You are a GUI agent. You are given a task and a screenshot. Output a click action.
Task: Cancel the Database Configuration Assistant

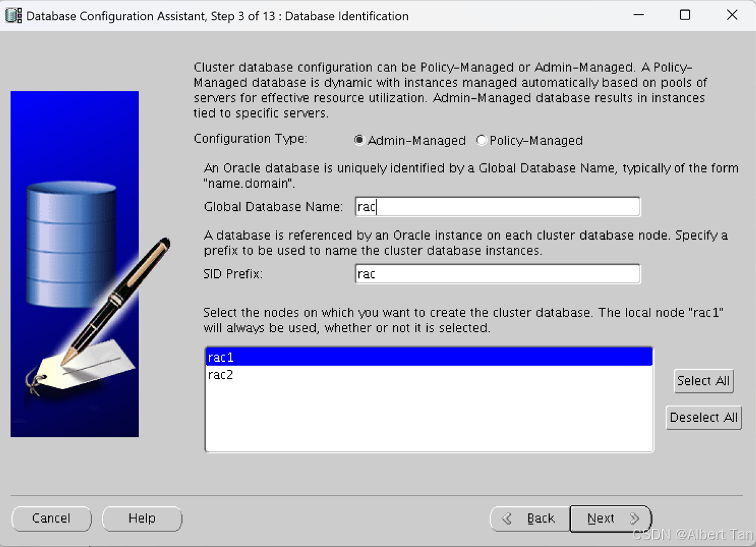51,518
